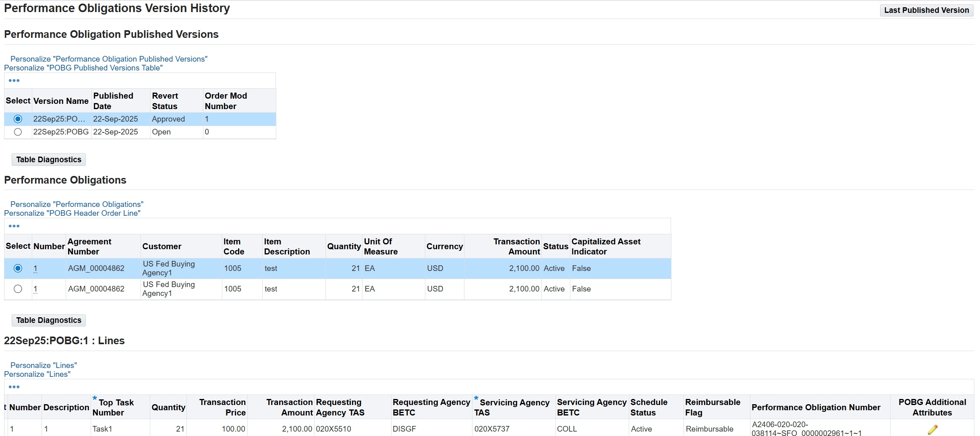The height and width of the screenshot is (436, 980).
Task: Click the POBG Additional Attributes pencil icon
Action: [932, 429]
